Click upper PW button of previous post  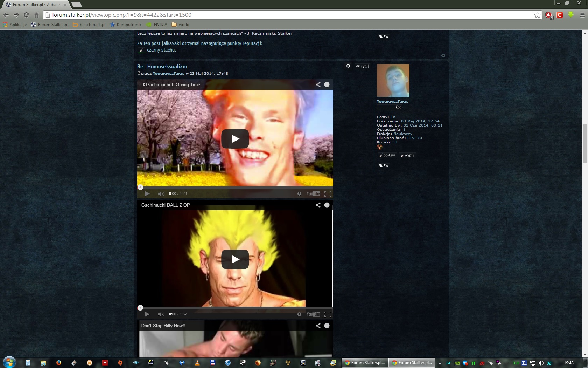click(384, 36)
